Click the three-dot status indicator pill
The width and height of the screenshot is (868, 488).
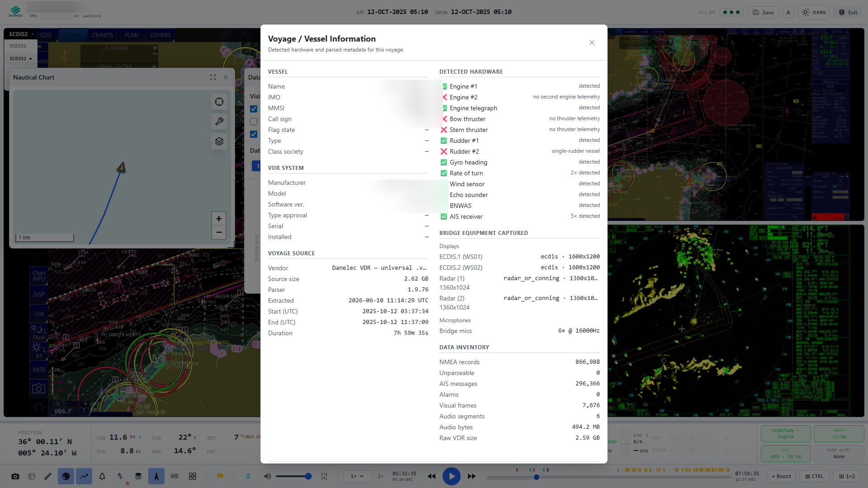pyautogui.click(x=731, y=12)
